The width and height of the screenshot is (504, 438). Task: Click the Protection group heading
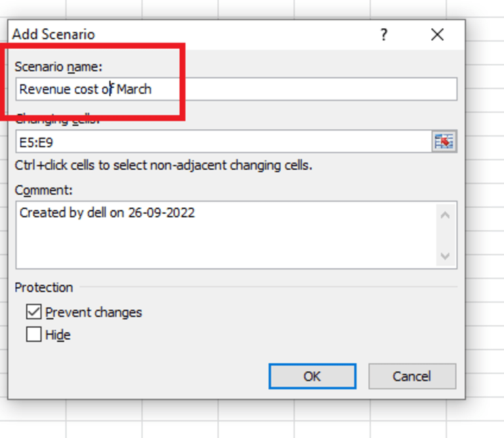coord(44,287)
